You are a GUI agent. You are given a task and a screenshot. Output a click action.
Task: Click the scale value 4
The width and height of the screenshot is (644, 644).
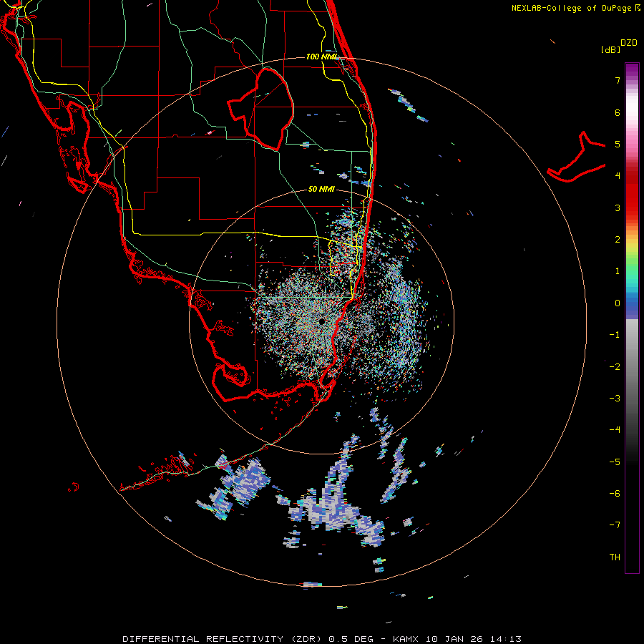[618, 176]
